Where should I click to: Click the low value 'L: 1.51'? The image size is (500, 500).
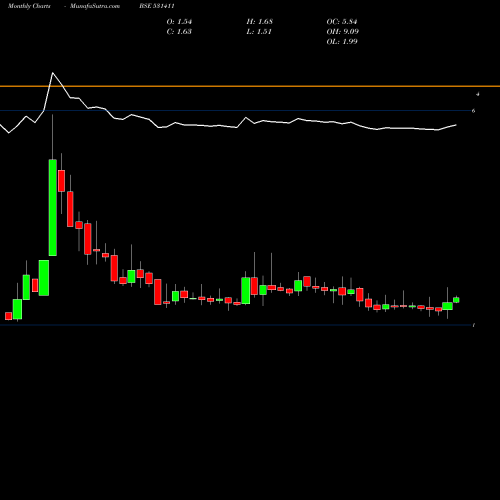(x=259, y=32)
